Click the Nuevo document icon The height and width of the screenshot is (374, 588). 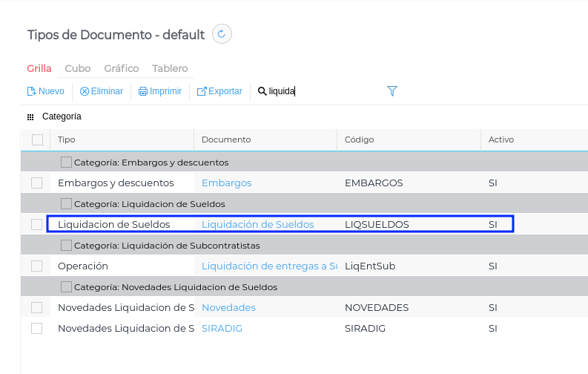pyautogui.click(x=31, y=91)
